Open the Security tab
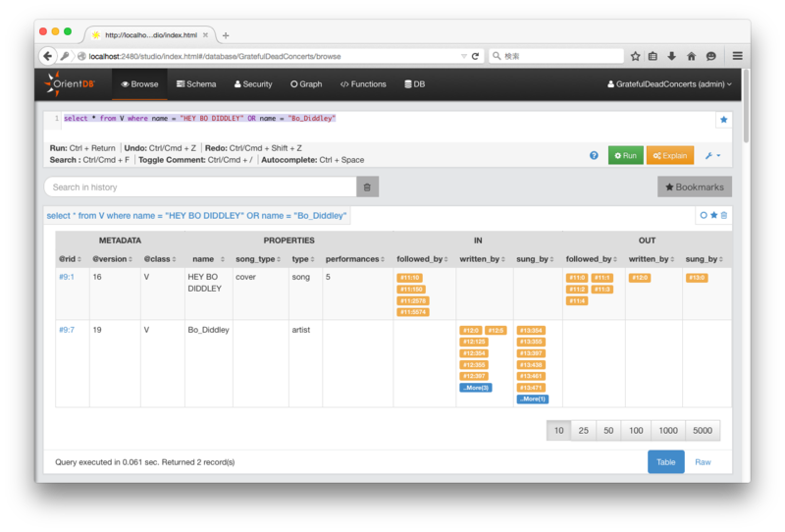Image resolution: width=785 pixels, height=532 pixels. click(x=253, y=84)
